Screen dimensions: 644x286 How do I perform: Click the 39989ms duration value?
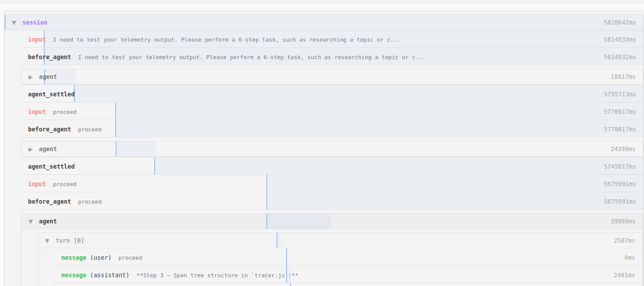pyautogui.click(x=623, y=221)
